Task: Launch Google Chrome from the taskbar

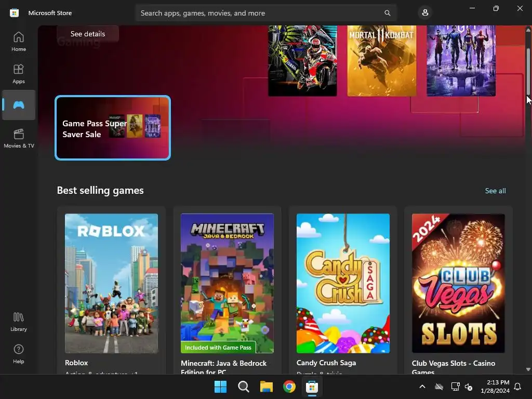Action: pos(289,387)
